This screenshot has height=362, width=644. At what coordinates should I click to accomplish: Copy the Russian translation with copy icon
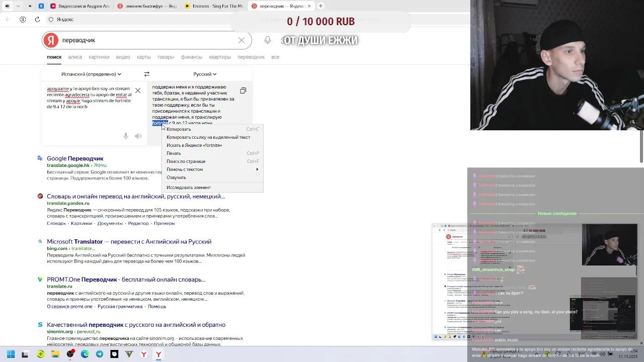tap(243, 90)
